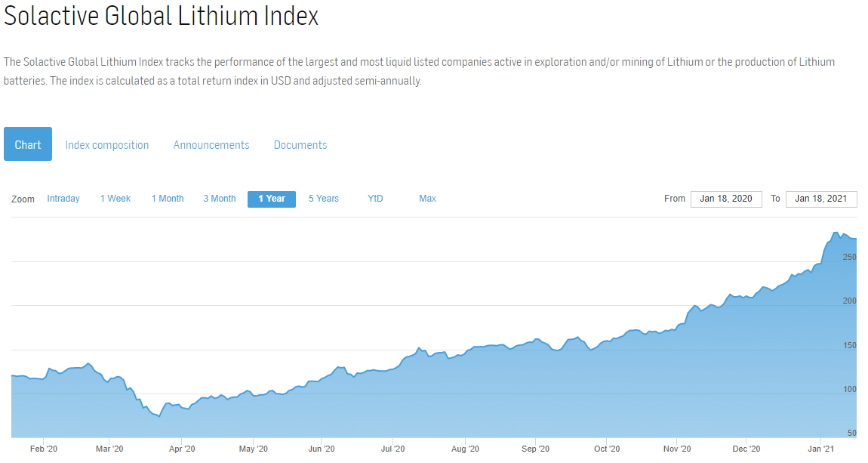The height and width of the screenshot is (463, 868).
Task: Click the Aug '20 axis label
Action: (465, 449)
